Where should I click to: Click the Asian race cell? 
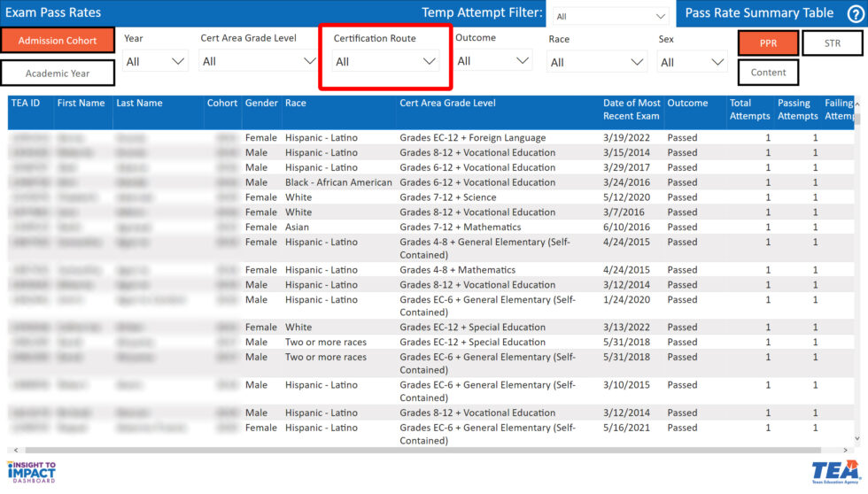click(x=297, y=228)
